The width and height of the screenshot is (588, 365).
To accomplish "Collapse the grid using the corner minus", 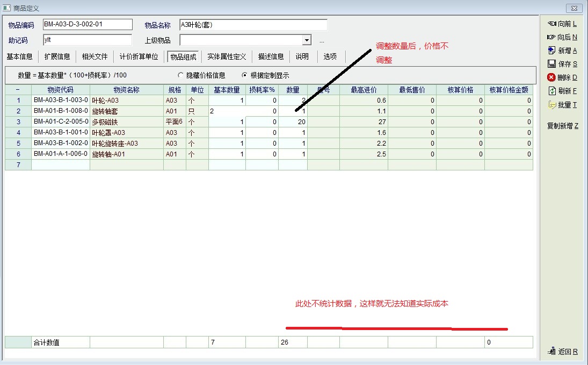I will [18, 90].
